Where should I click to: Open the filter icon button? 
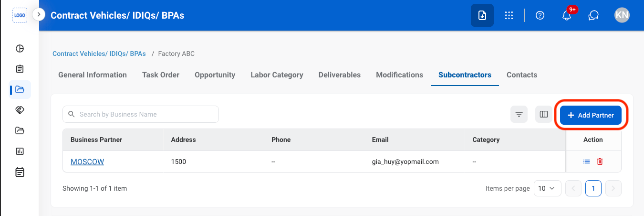(519, 114)
